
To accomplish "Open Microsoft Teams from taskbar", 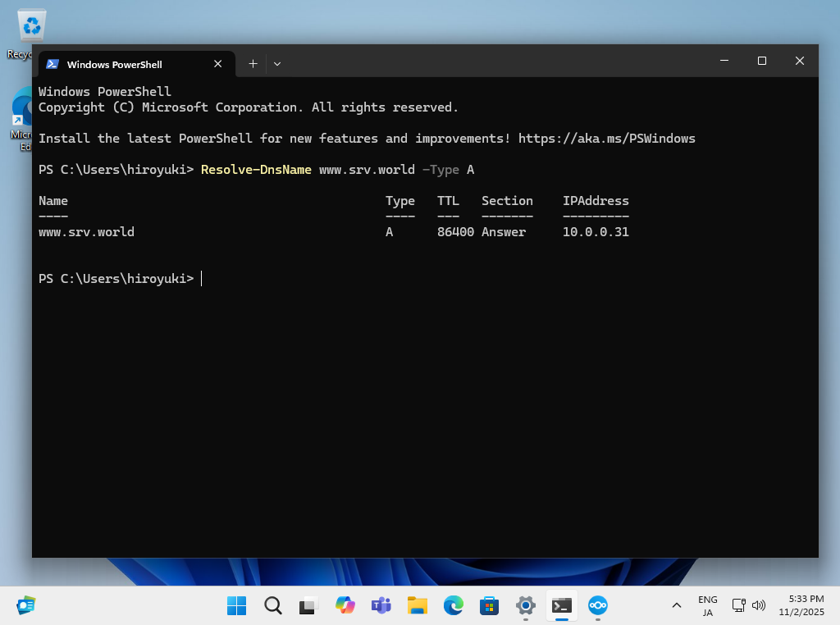I will (x=381, y=605).
